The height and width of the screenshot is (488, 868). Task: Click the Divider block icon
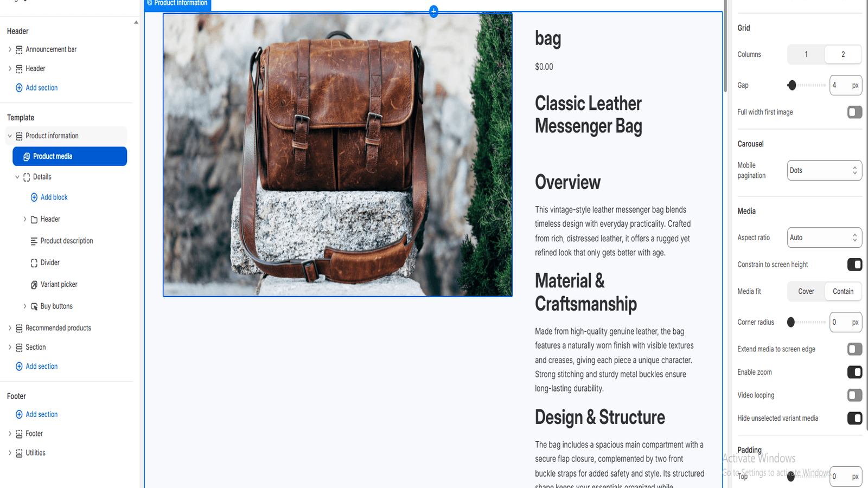[x=34, y=262]
